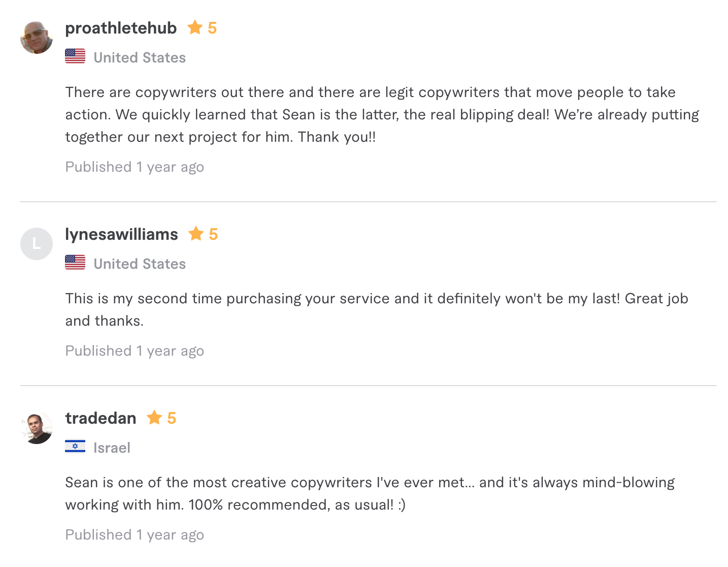
Task: Open the lynesawilliams username link
Action: [x=121, y=234]
